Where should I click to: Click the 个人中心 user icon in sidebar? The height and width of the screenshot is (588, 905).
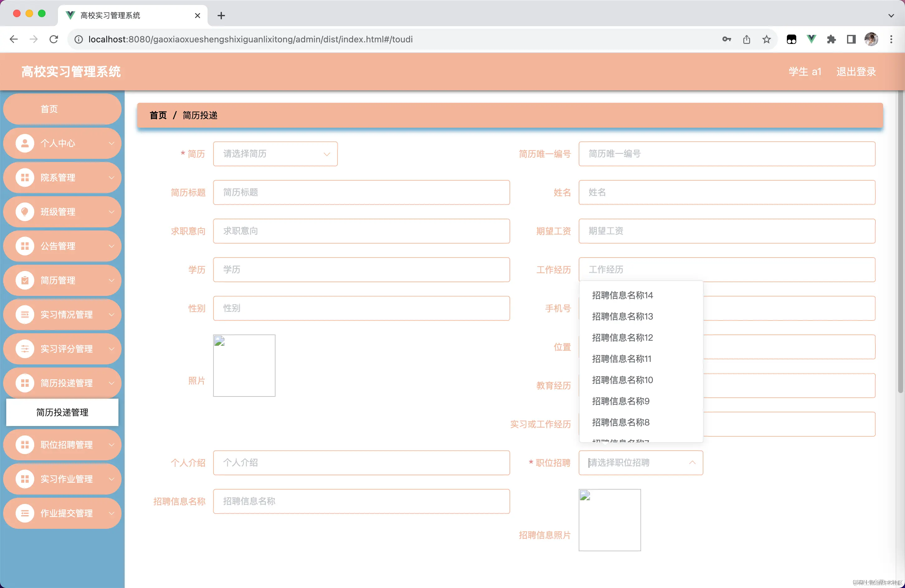[25, 143]
